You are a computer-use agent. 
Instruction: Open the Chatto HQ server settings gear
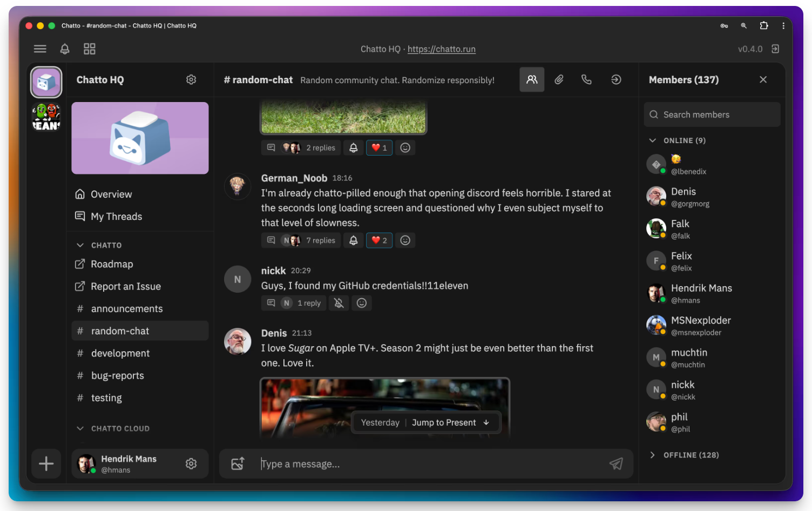click(x=191, y=79)
